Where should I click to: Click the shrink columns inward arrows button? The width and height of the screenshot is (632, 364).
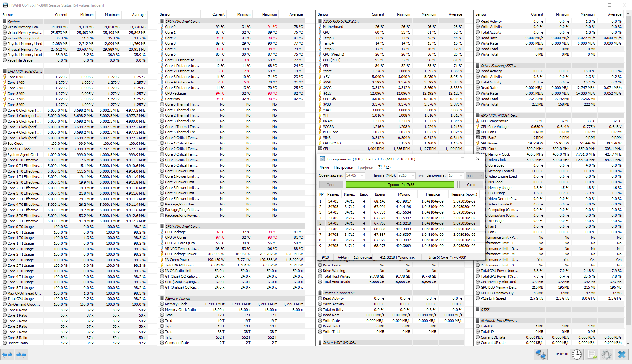click(21, 355)
